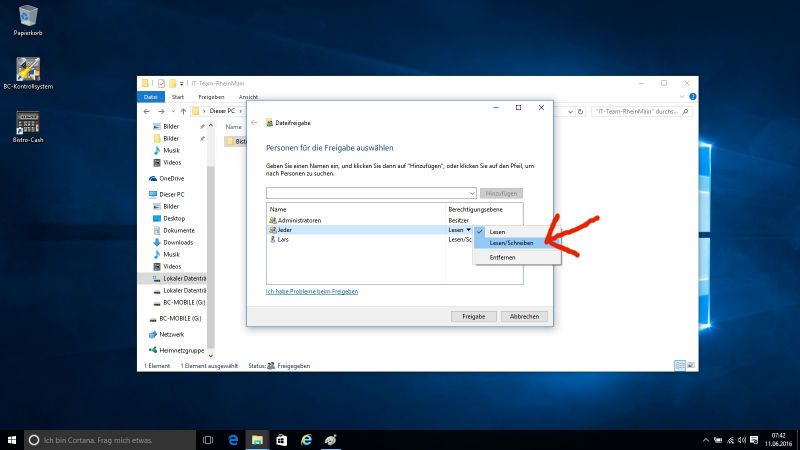Click the Windows Start button

coord(12,440)
